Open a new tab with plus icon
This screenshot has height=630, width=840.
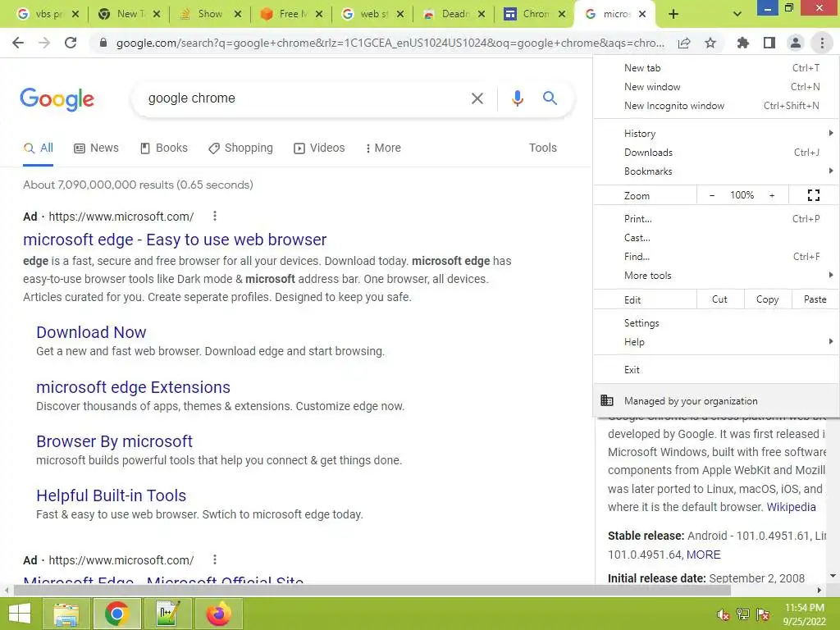click(673, 15)
